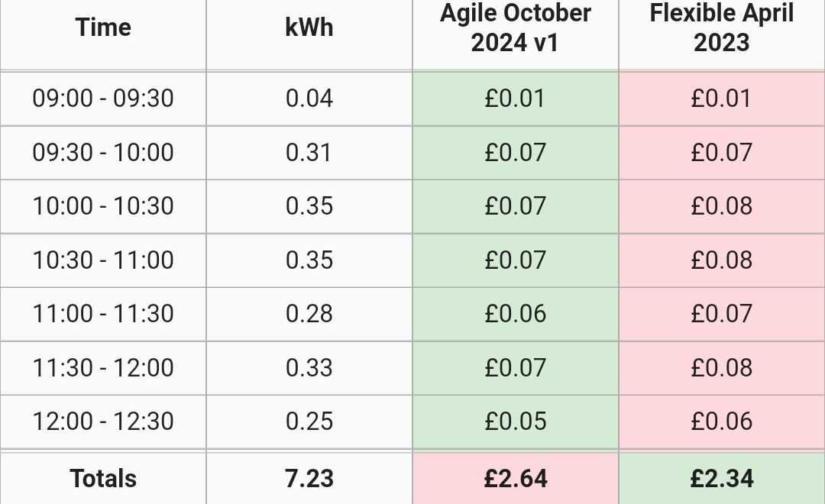
Task: Click the £2.64 Agile total cell
Action: [x=516, y=478]
